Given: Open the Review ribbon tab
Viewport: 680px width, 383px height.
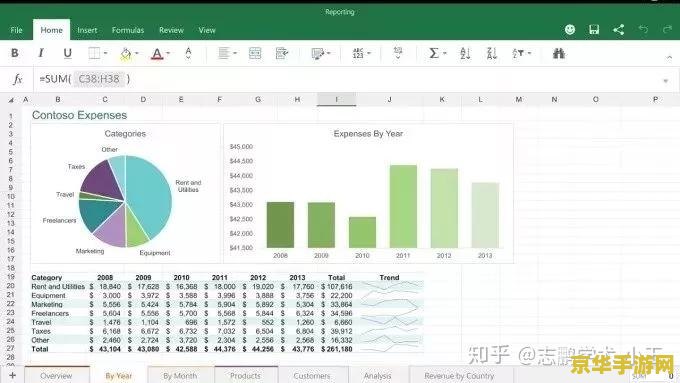Looking at the screenshot, I should (x=171, y=30).
